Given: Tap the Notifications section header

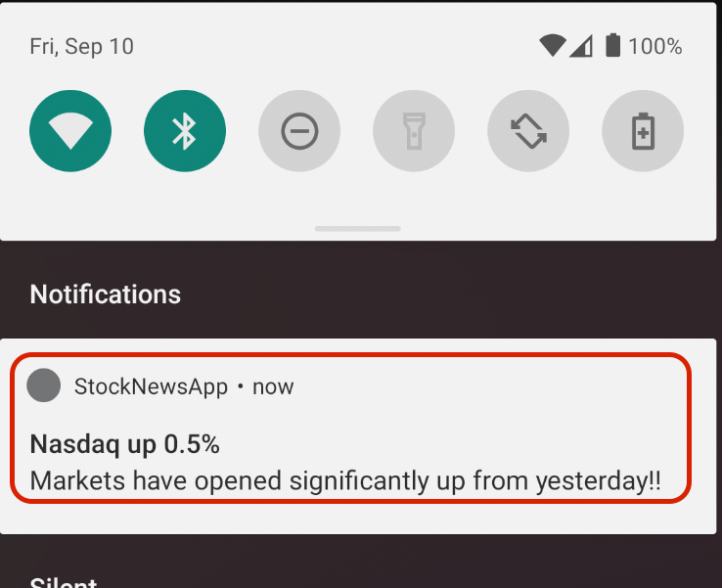Looking at the screenshot, I should (x=106, y=294).
